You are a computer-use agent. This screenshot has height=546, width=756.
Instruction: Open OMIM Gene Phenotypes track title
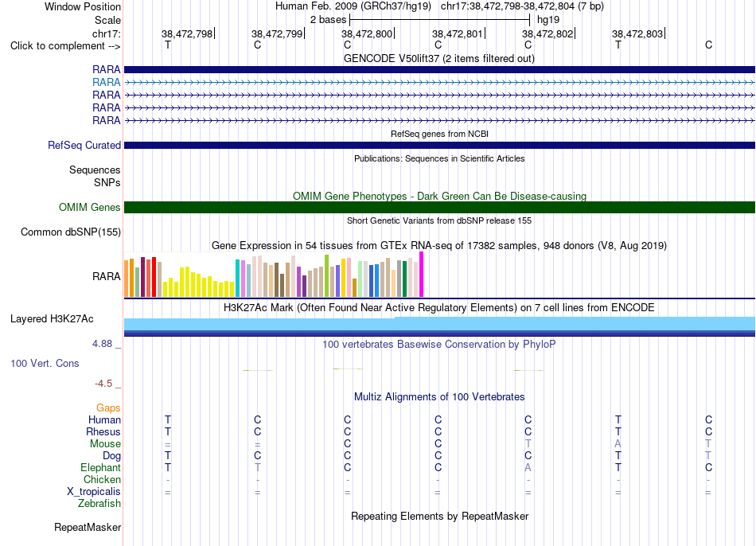(x=439, y=196)
